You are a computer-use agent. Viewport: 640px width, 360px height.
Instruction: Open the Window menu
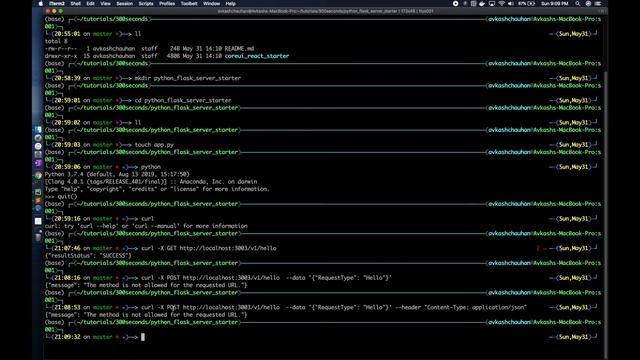tap(211, 4)
